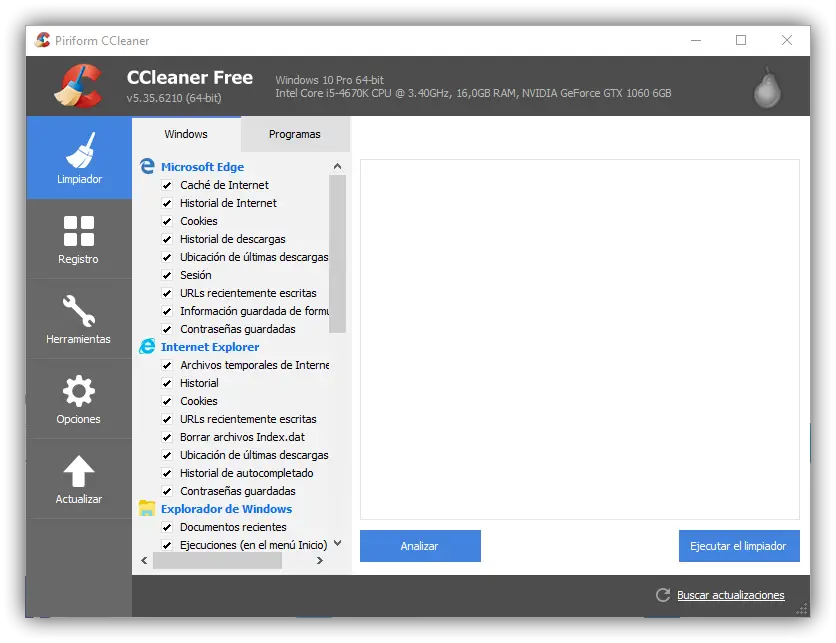Toggle Documentos recientes checkbox
The height and width of the screenshot is (643, 836).
coord(167,527)
